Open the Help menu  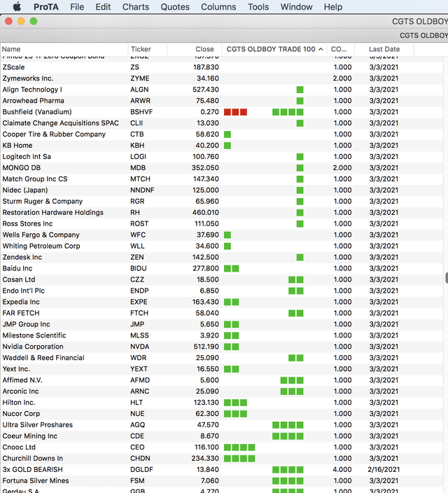pos(333,6)
